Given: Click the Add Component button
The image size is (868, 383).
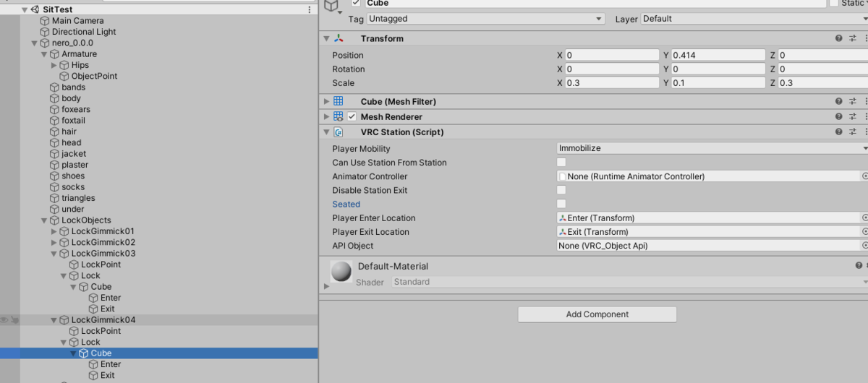Looking at the screenshot, I should click(x=597, y=314).
